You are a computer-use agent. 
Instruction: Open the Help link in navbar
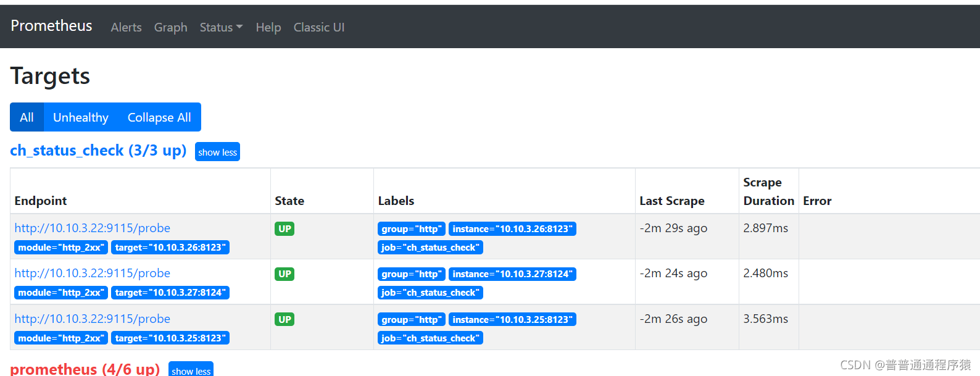[x=268, y=27]
